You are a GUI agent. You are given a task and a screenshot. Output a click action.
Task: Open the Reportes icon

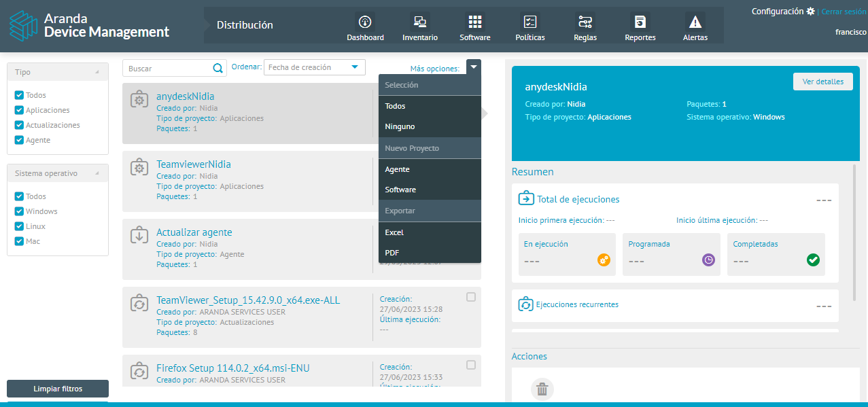click(x=640, y=21)
